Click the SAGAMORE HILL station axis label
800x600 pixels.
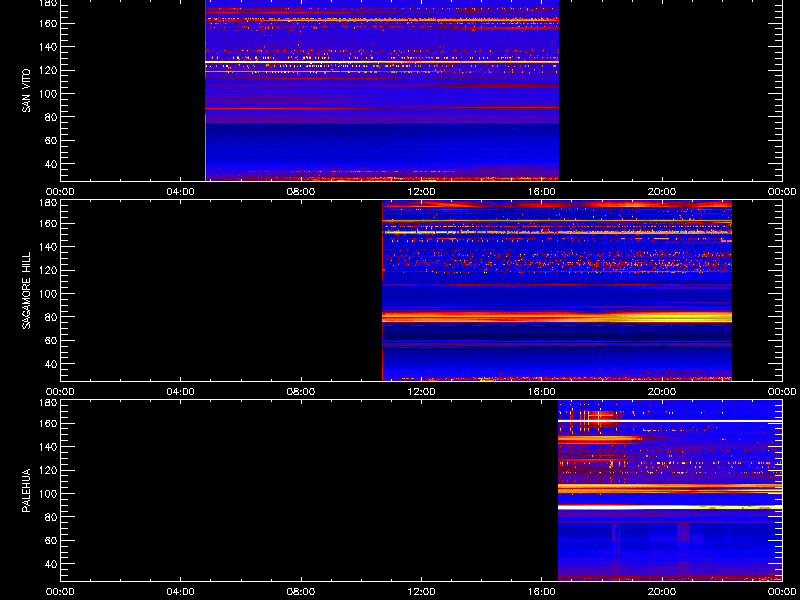26,290
